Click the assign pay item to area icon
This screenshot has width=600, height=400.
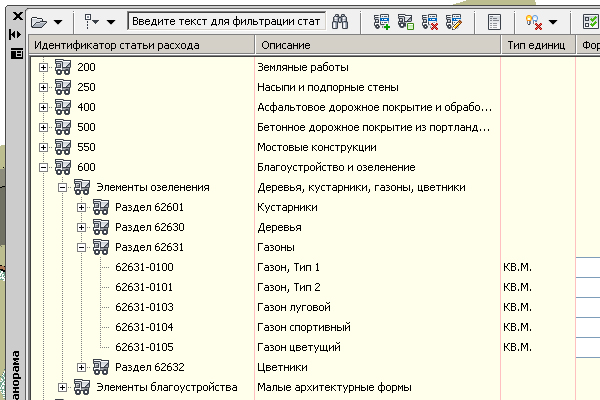[x=406, y=22]
